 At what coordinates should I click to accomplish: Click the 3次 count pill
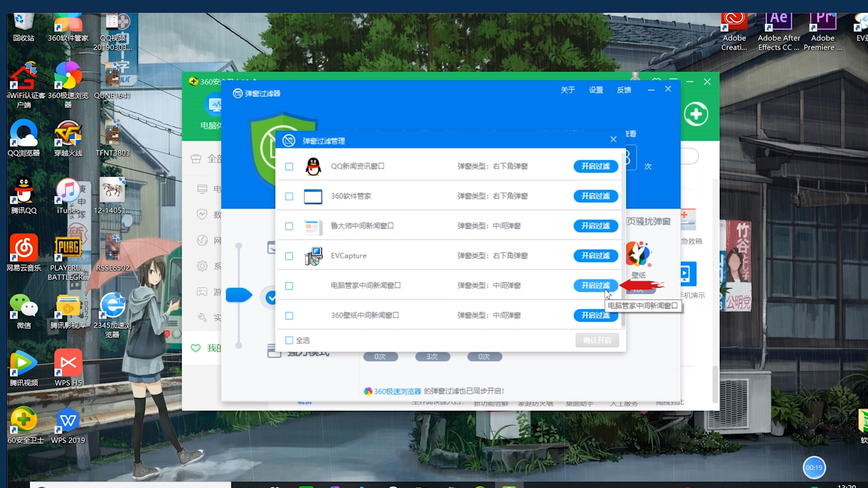click(x=432, y=356)
